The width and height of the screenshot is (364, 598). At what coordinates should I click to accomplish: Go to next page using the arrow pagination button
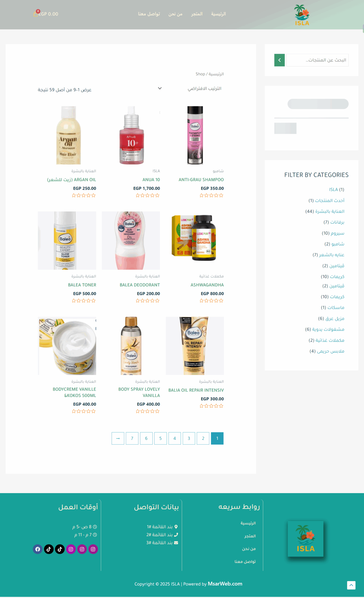[x=118, y=438]
